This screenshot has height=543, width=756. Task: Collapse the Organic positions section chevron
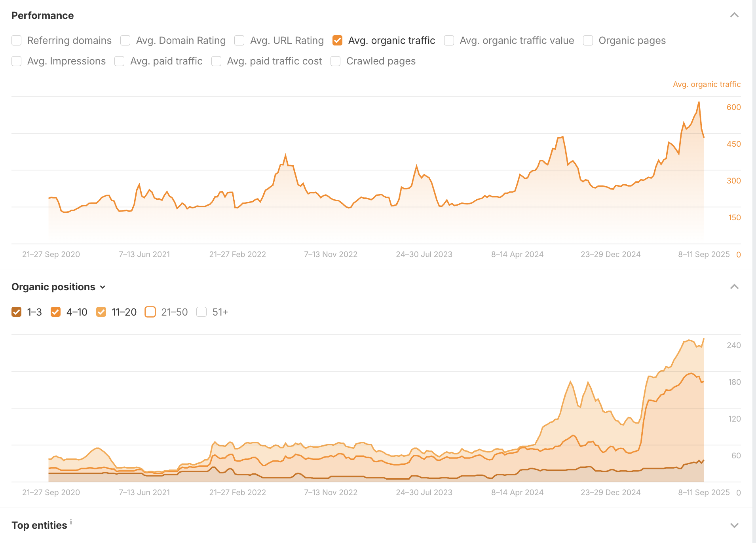[734, 287]
